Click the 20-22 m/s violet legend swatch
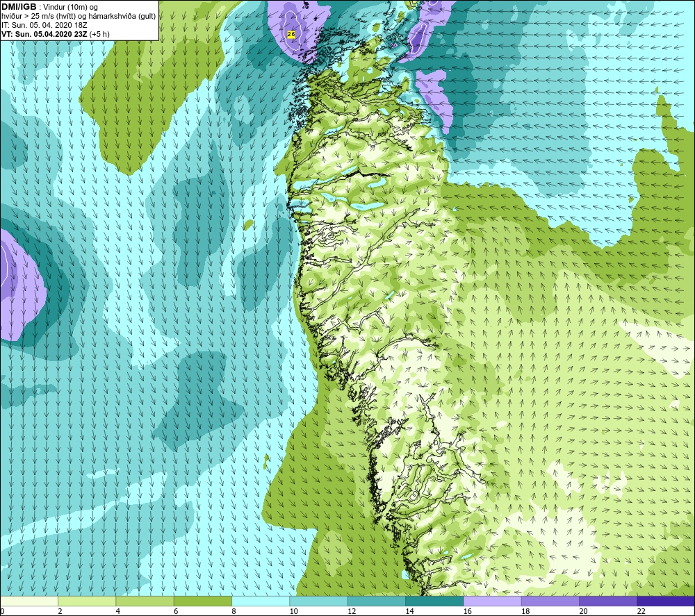 tap(608, 601)
